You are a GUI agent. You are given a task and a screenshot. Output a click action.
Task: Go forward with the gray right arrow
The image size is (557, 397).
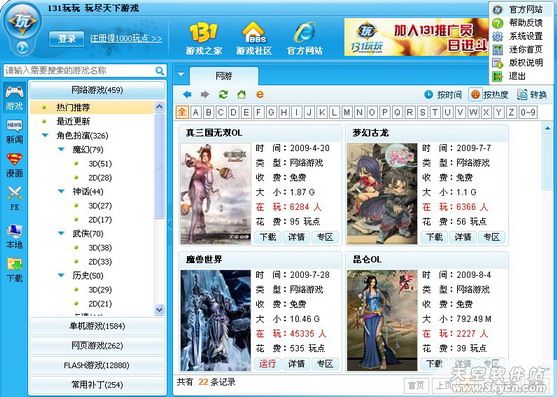(x=205, y=94)
